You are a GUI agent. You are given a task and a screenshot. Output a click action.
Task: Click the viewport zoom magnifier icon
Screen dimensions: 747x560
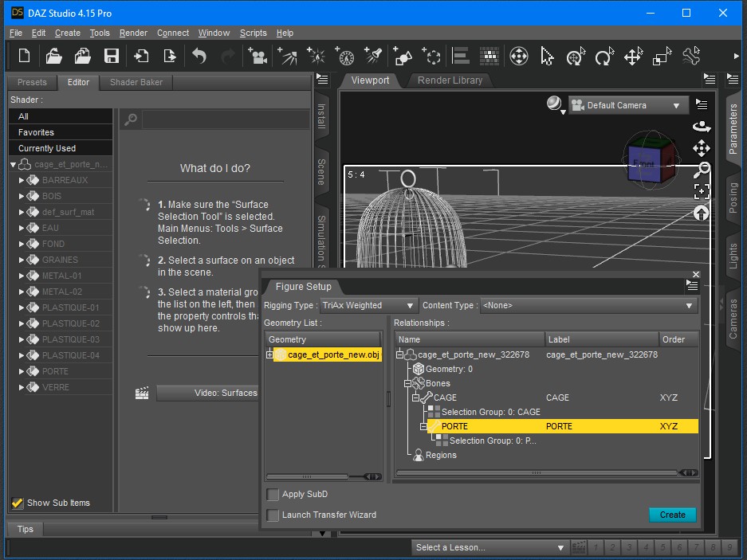point(702,170)
